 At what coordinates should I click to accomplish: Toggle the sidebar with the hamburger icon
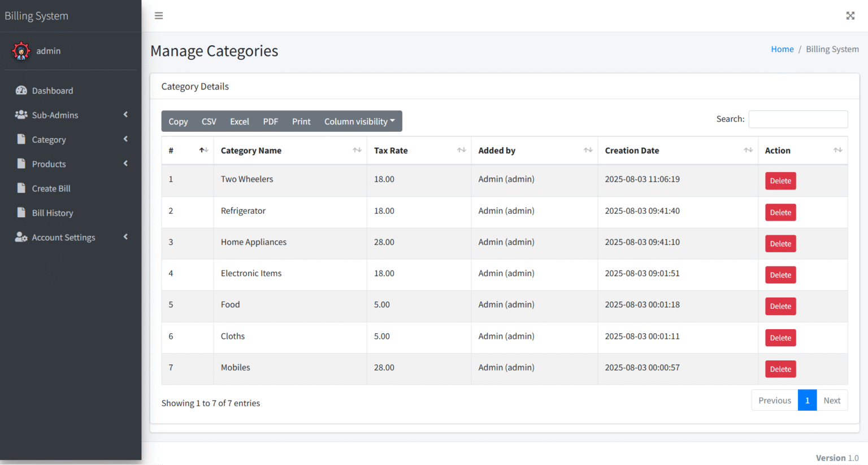[x=159, y=15]
